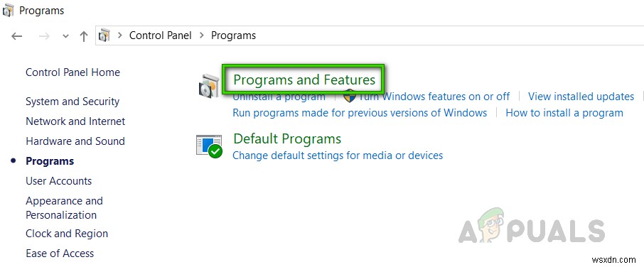Select Programs in the address breadcrumb
This screenshot has width=644, height=267.
click(233, 36)
